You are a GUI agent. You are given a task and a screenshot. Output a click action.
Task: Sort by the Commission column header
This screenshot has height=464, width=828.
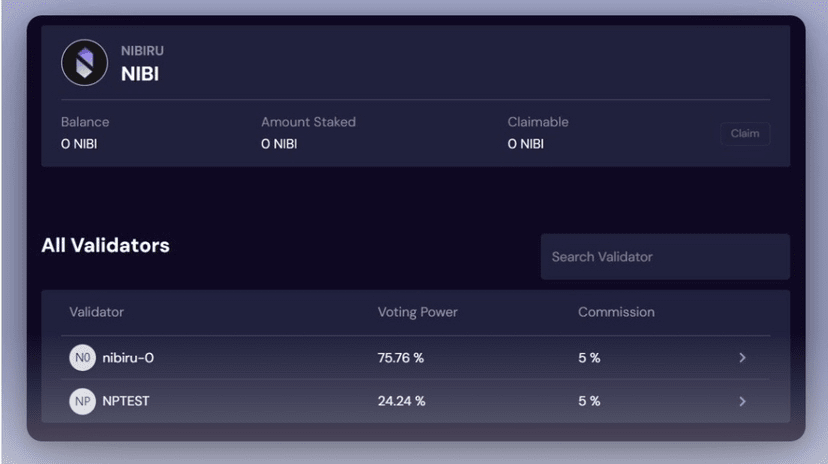click(x=616, y=312)
